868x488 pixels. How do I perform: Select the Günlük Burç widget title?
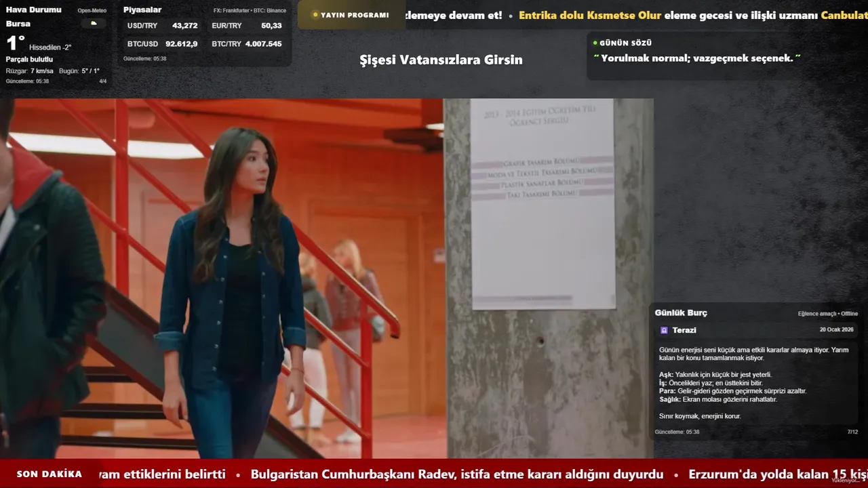[681, 313]
